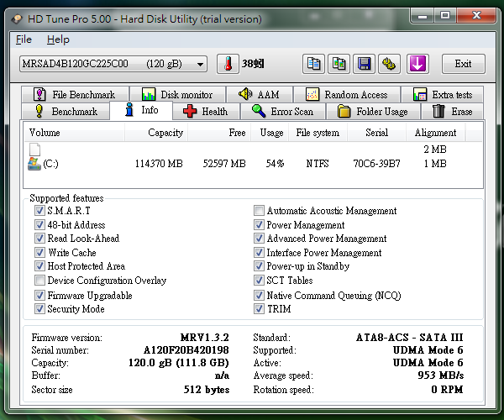This screenshot has width=504, height=420.
Task: Click the copy info to clipboard icon
Action: pos(313,64)
